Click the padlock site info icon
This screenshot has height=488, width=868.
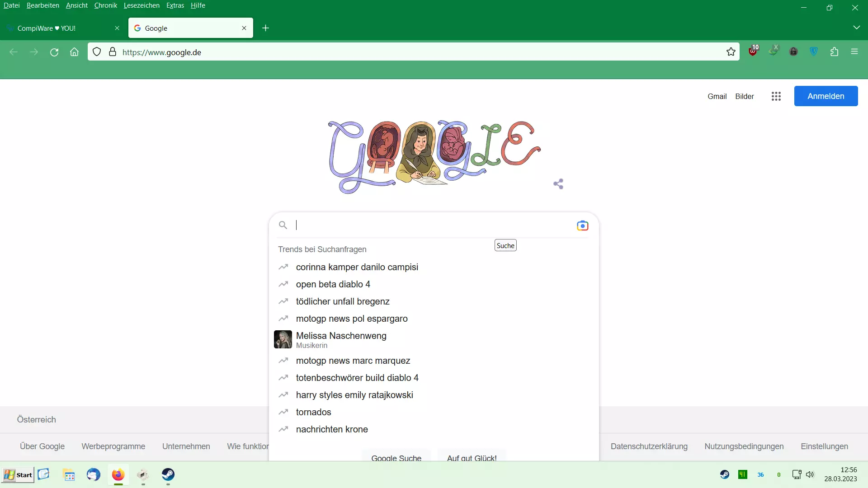(113, 52)
